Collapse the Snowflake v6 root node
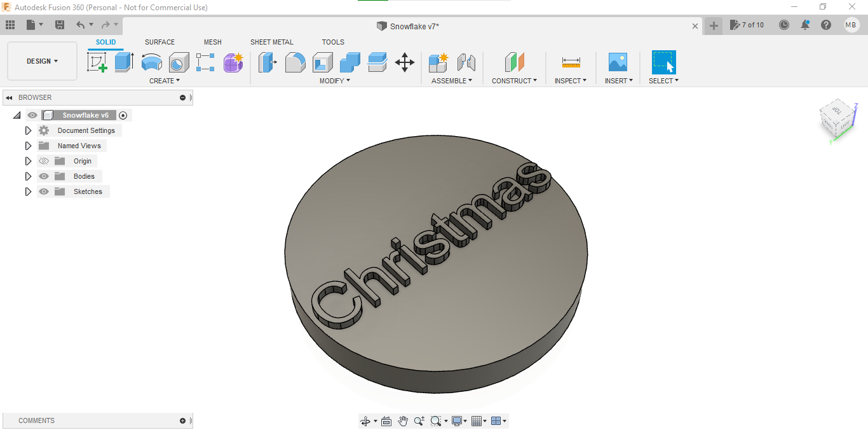 click(17, 115)
